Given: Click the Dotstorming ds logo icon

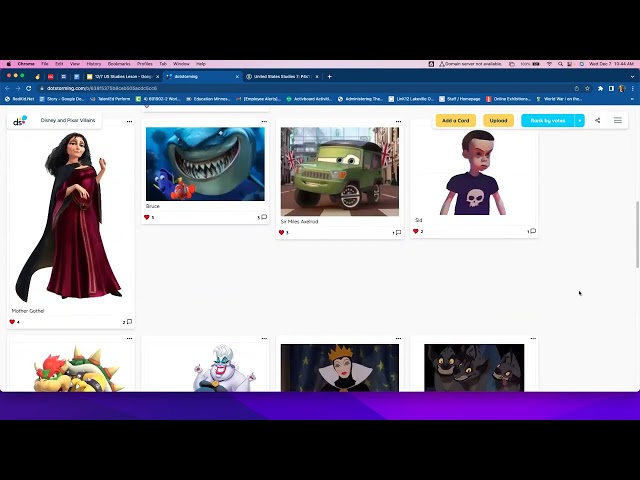Looking at the screenshot, I should coord(20,121).
